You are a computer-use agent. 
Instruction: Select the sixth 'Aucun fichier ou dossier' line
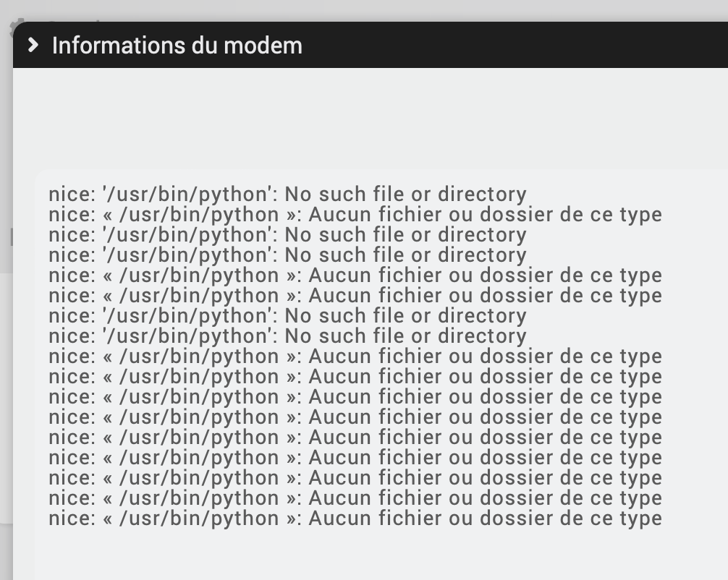tap(355, 397)
